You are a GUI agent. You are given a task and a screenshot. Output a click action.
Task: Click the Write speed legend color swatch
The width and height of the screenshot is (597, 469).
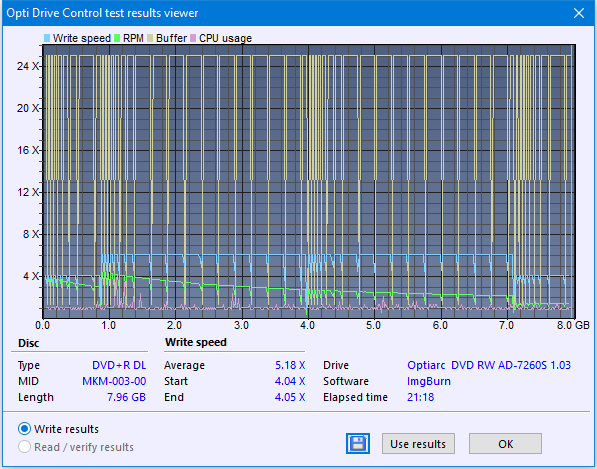47,38
